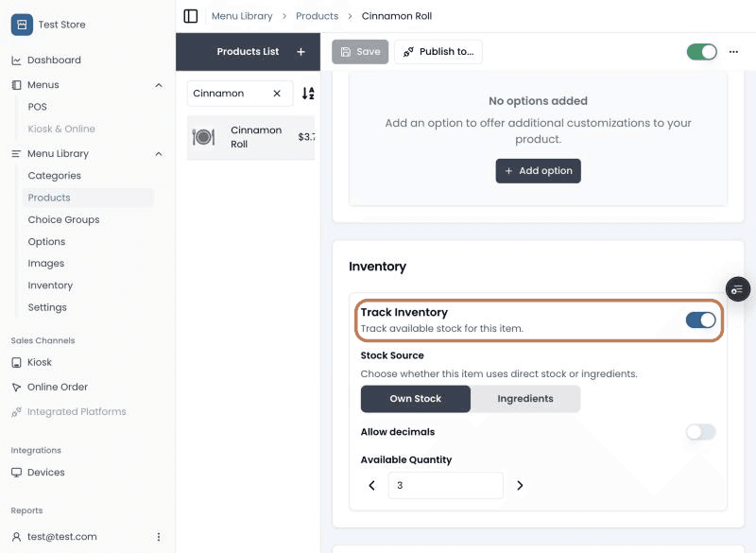Click the Available Quantity number field
The width and height of the screenshot is (756, 553).
coord(445,486)
